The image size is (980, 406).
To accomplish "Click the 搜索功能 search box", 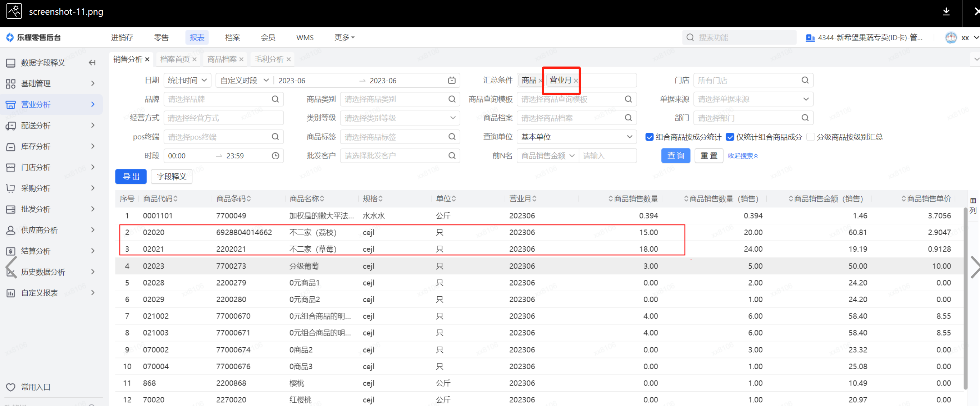I will [739, 37].
